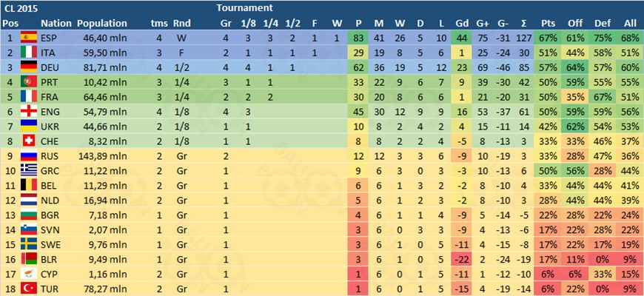The image size is (644, 296).
Task: Click the Russia flag icon
Action: click(30, 156)
